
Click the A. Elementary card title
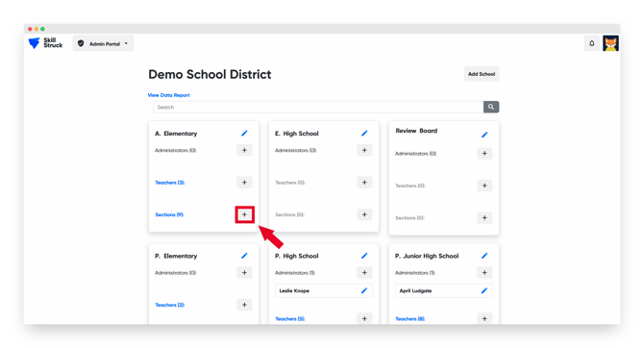click(x=176, y=134)
